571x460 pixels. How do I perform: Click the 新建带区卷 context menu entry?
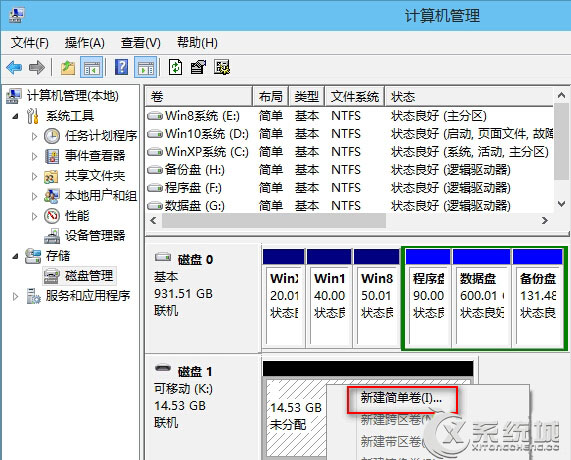coord(393,441)
